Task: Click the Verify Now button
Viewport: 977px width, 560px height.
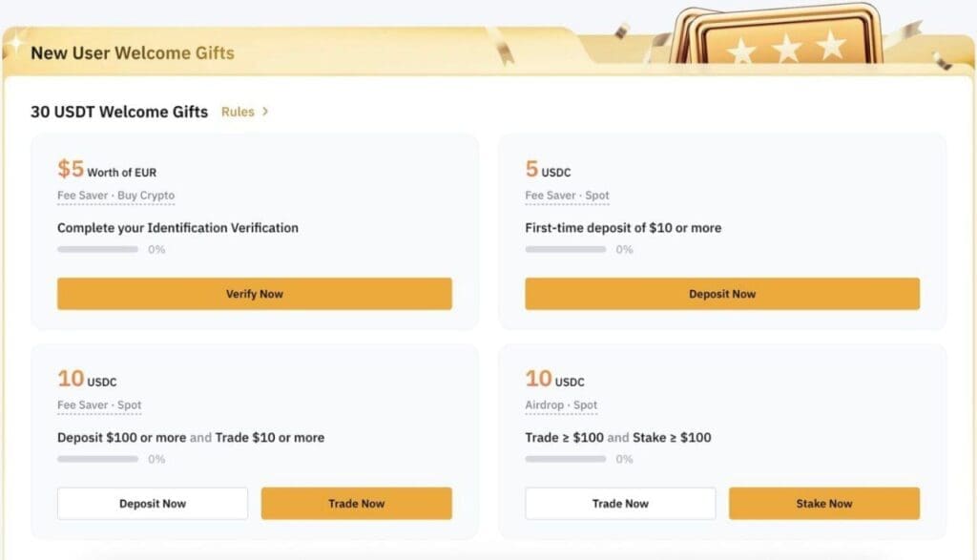Action: click(x=254, y=294)
